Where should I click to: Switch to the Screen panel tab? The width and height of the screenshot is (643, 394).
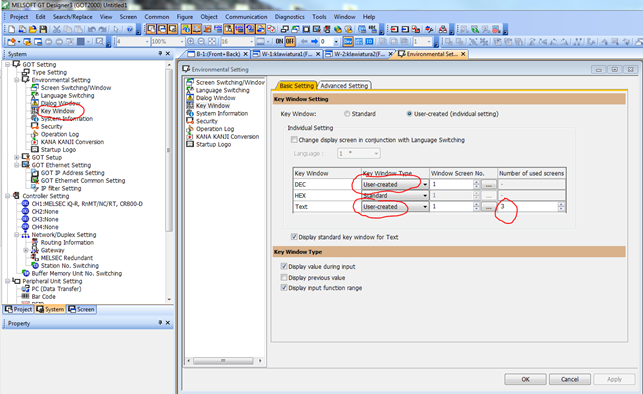coord(82,309)
